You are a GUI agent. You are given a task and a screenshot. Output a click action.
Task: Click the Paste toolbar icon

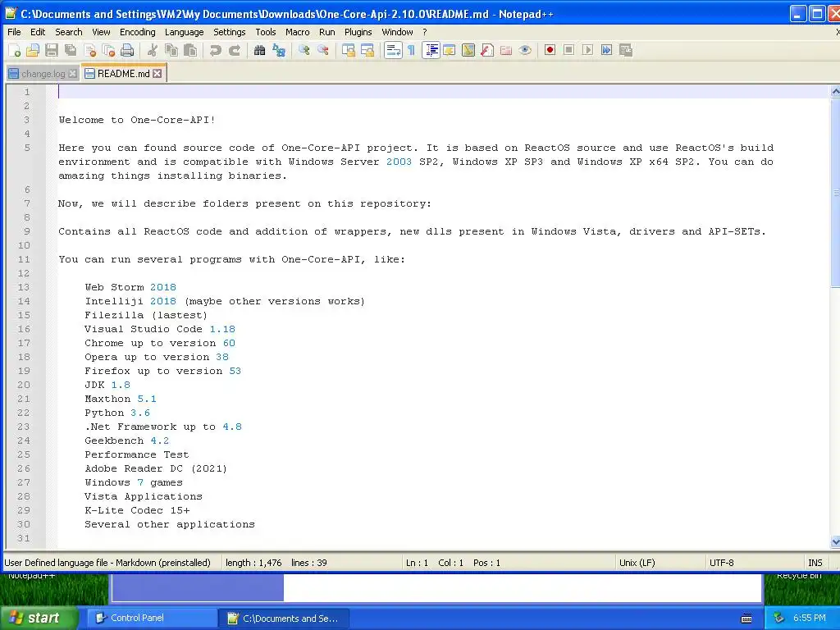point(190,50)
